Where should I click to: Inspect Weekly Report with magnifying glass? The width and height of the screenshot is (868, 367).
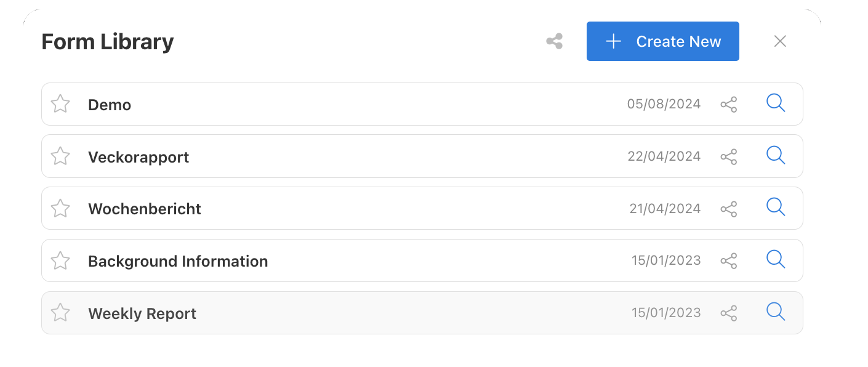point(776,312)
